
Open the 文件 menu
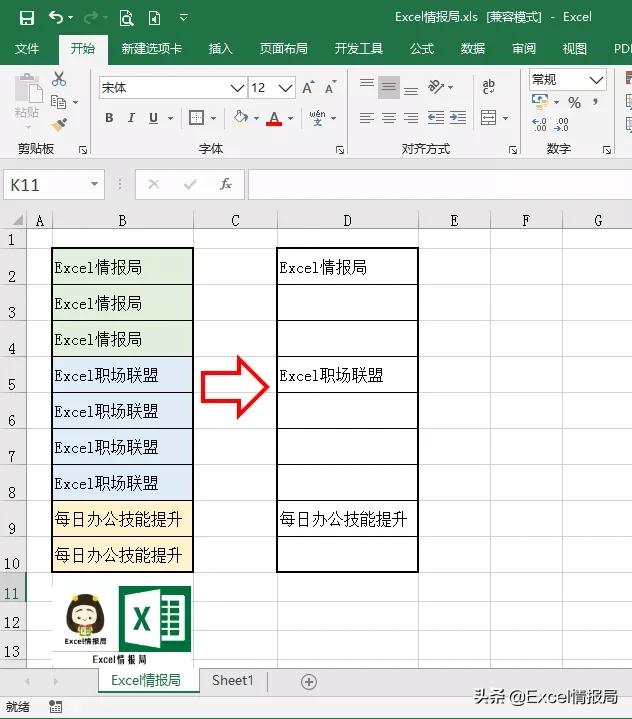click(27, 49)
